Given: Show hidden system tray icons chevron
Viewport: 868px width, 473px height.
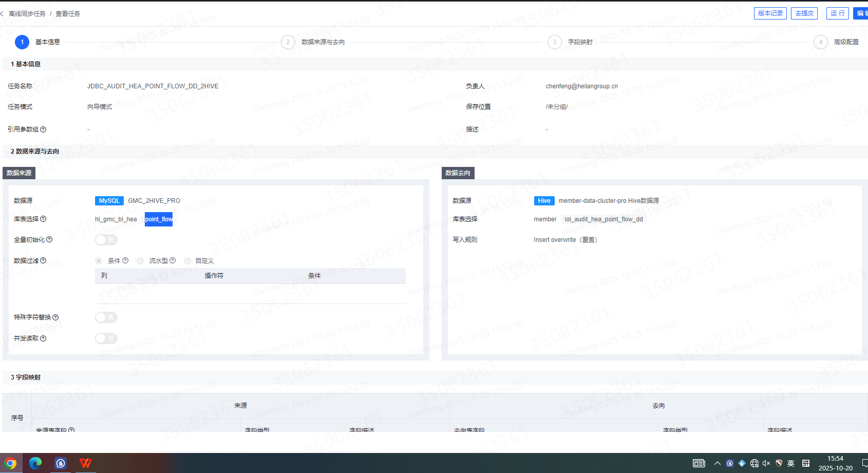Looking at the screenshot, I should (x=717, y=463).
